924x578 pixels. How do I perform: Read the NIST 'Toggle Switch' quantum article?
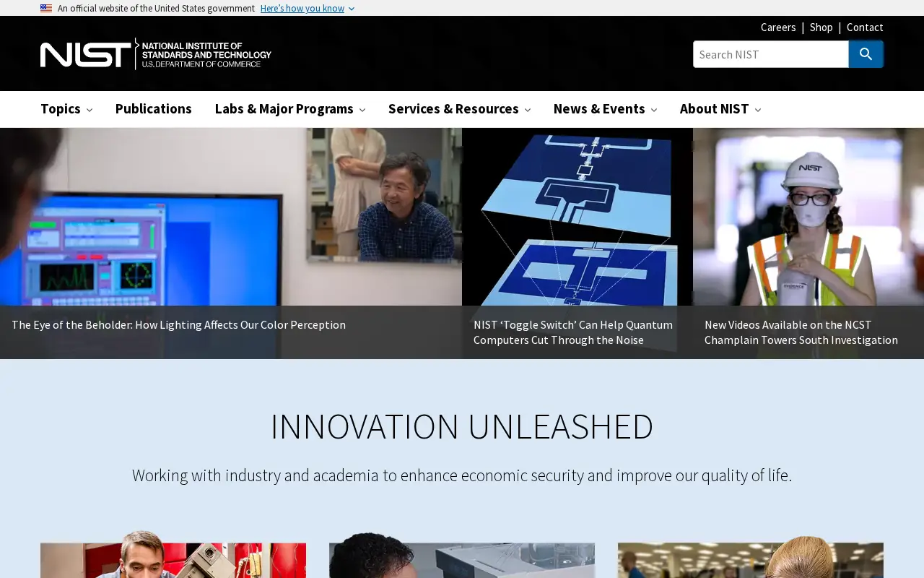pyautogui.click(x=573, y=332)
